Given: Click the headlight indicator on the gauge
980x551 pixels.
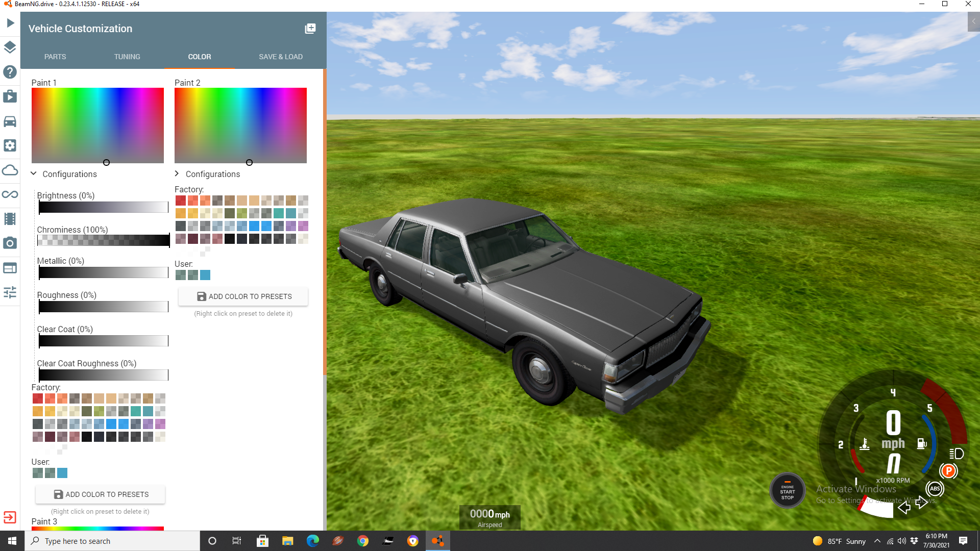Looking at the screenshot, I should (x=957, y=454).
